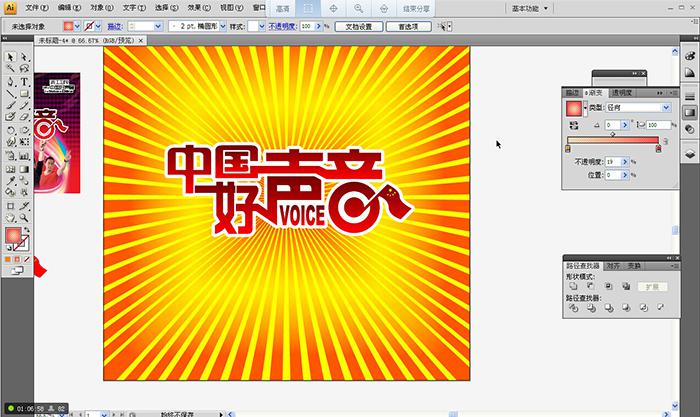Open Color panel icon in right dock
This screenshot has height=417, width=700.
tap(690, 56)
